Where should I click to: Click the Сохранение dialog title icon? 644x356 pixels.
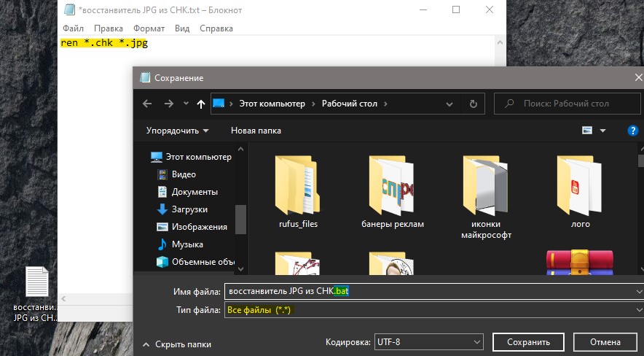click(145, 77)
